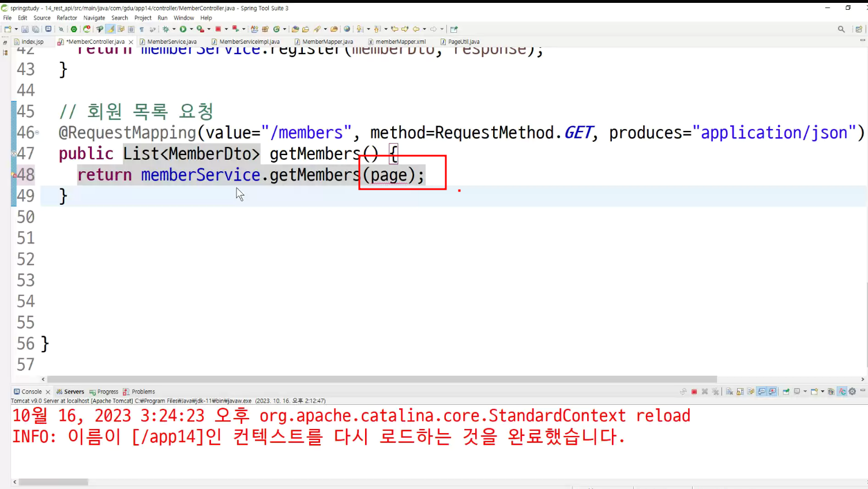Click the green Run button icon

tap(183, 29)
